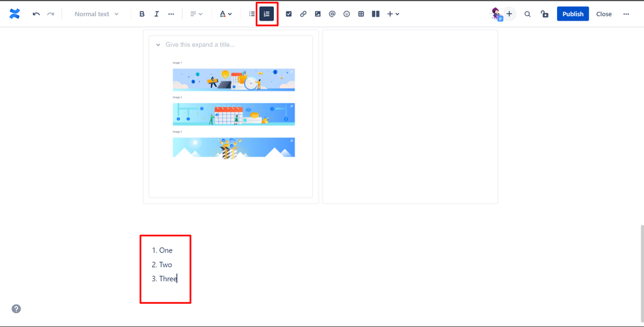Click the vertical page scrollbar
Image resolution: width=644 pixels, height=327 pixels.
click(x=641, y=273)
